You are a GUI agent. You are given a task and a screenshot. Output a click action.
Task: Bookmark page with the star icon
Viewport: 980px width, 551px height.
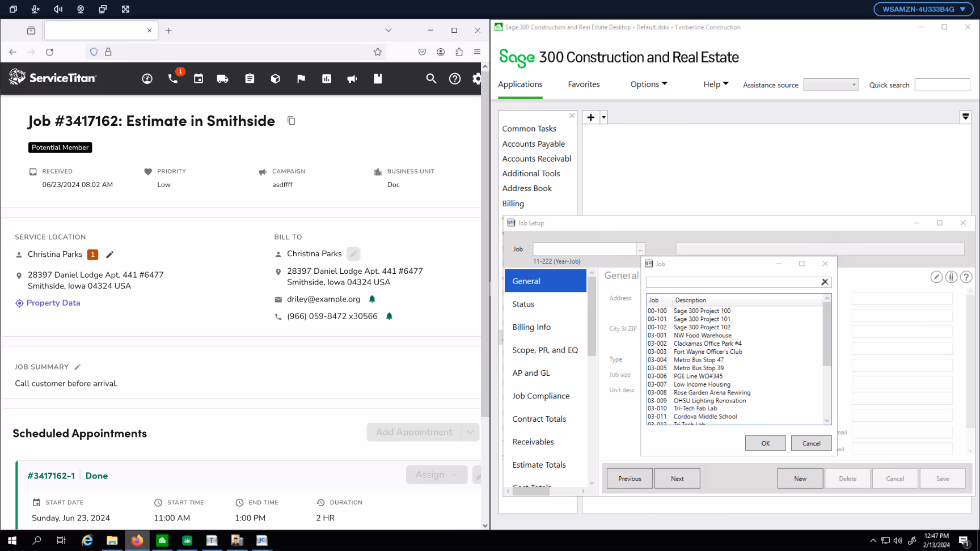(x=378, y=52)
